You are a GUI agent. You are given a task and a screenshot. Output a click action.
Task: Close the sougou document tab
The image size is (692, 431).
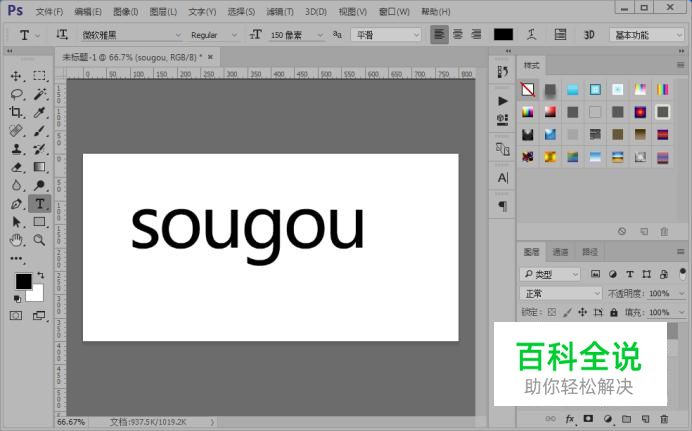coord(211,57)
